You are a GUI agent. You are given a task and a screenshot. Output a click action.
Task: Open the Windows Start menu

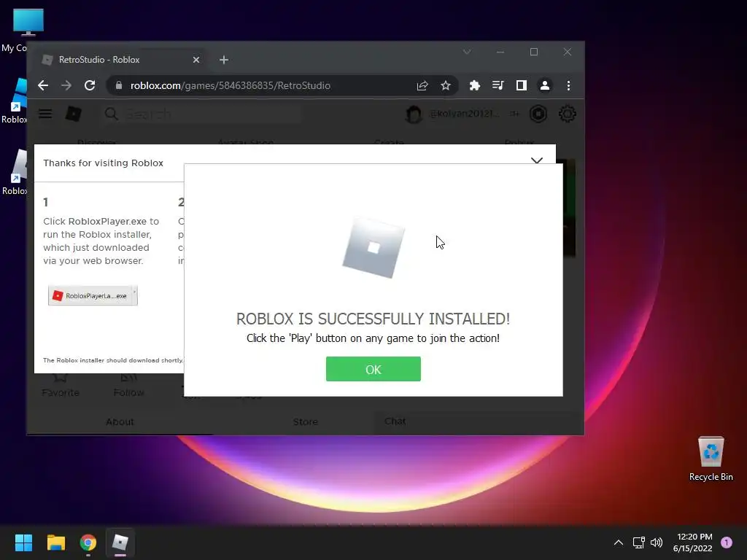click(x=23, y=542)
